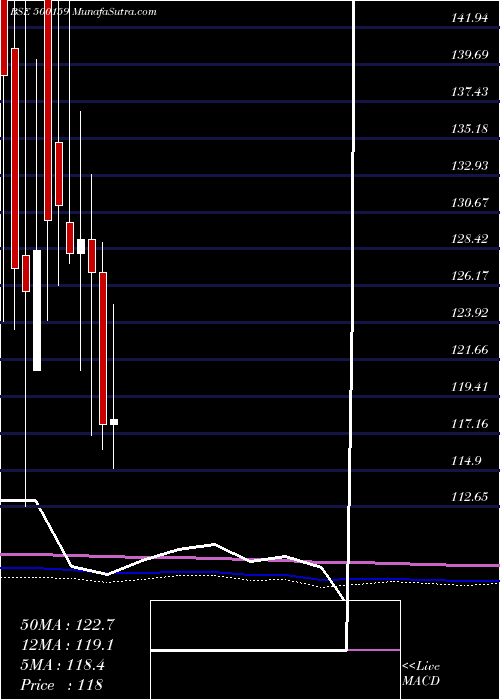Click the 126.17 price axis label
Image resolution: width=500 pixels, height=700 pixels.
[470, 276]
